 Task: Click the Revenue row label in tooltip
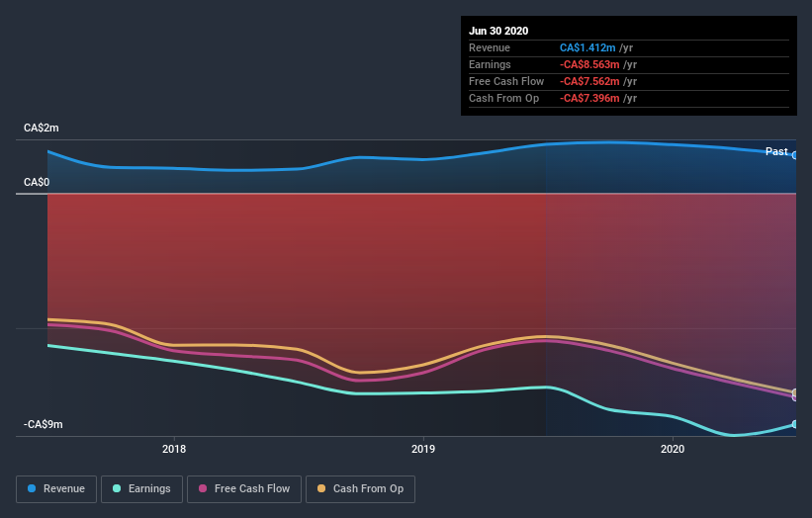[x=490, y=47]
